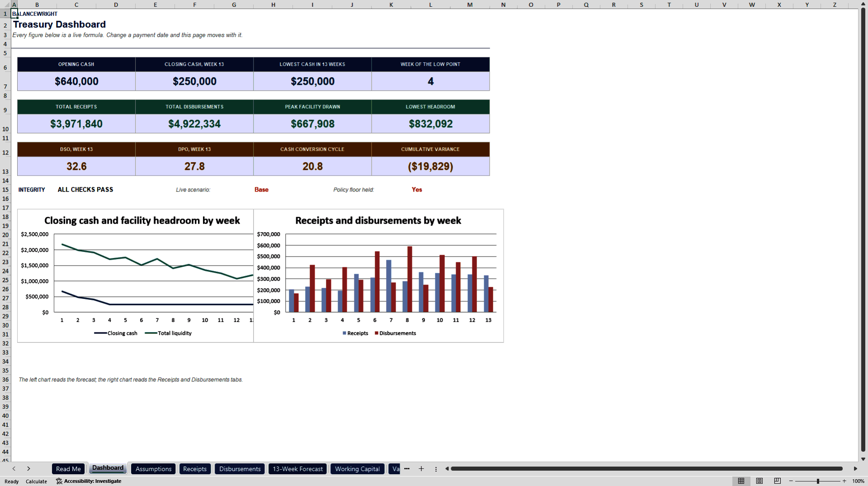Click the Total liquidity legend entry
Image resolution: width=868 pixels, height=486 pixels.
pos(168,333)
